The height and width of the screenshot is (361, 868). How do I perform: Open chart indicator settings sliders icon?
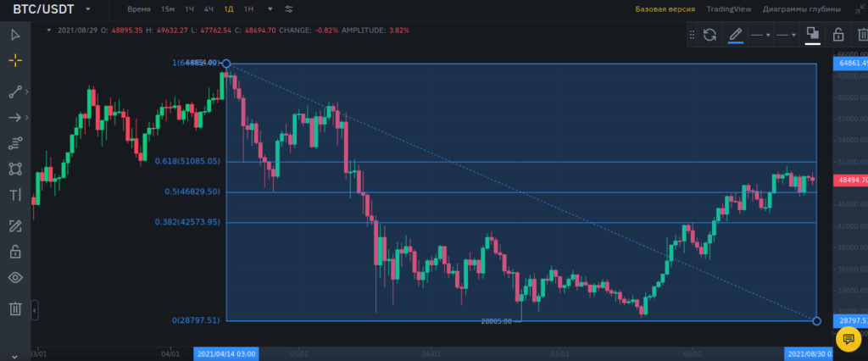(x=289, y=9)
